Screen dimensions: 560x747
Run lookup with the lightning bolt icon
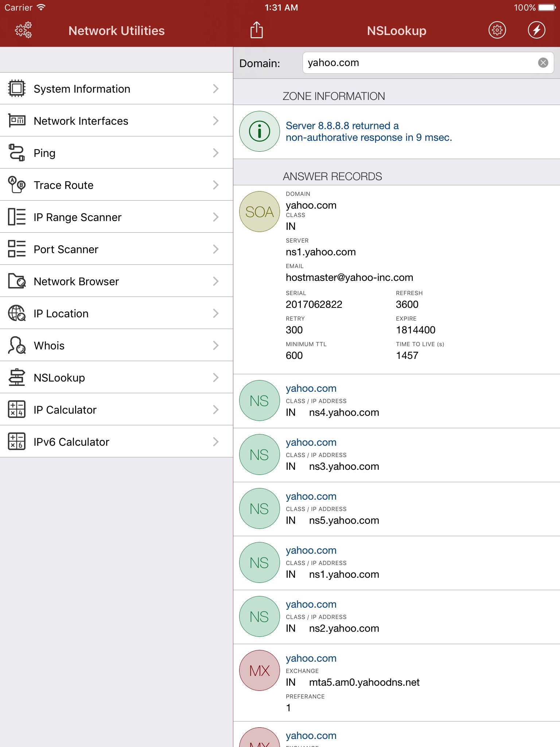pyautogui.click(x=537, y=30)
